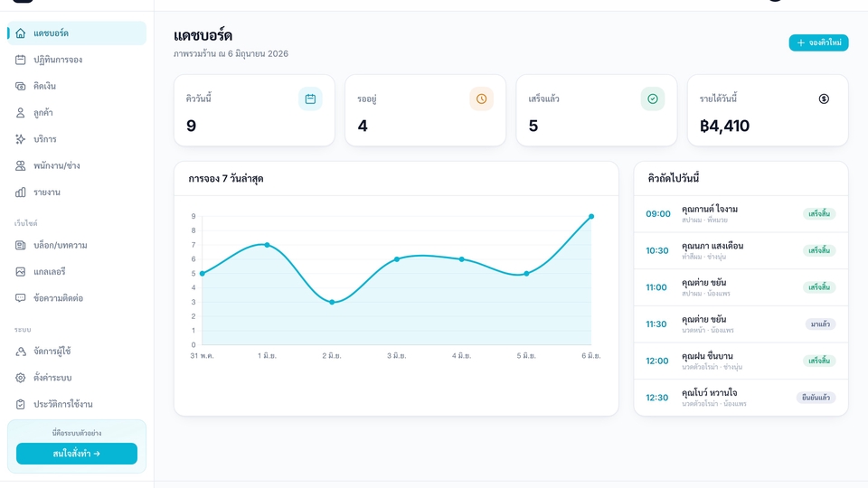This screenshot has height=488, width=868.
Task: Click the checkmark icon on เสร็จแล้ว card
Action: pos(653,99)
